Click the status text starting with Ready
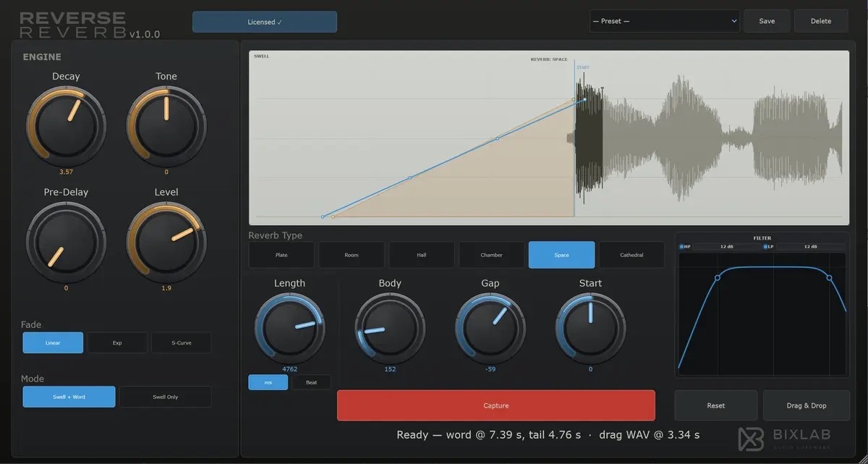Screen dimensions: 868x464 point(548,435)
